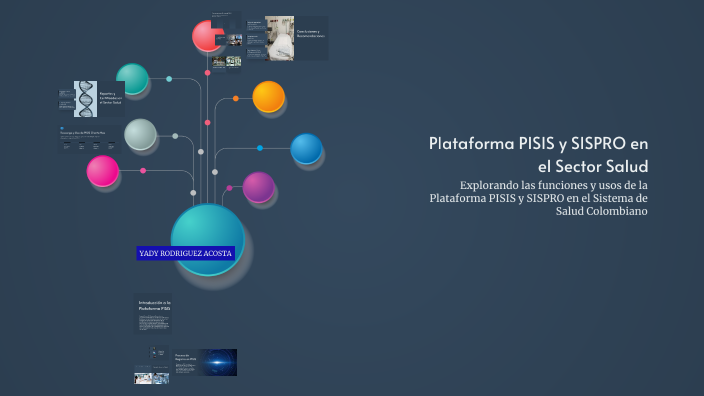The width and height of the screenshot is (704, 396).
Task: Click the Explorando las funciones subtitle text
Action: click(x=538, y=198)
